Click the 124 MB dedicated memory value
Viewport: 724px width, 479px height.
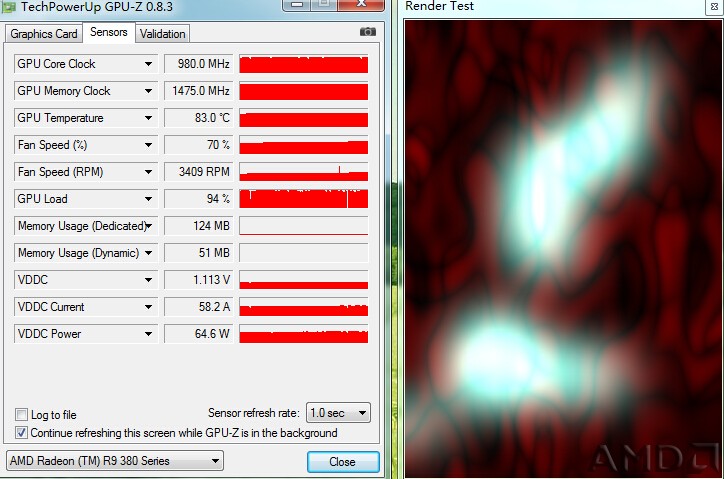(x=199, y=226)
